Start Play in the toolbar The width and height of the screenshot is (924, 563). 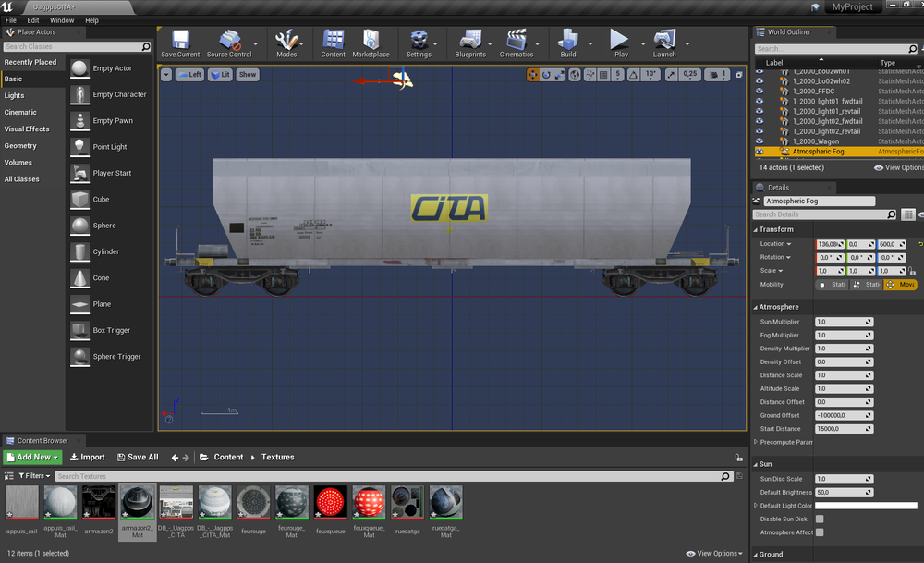click(x=619, y=43)
